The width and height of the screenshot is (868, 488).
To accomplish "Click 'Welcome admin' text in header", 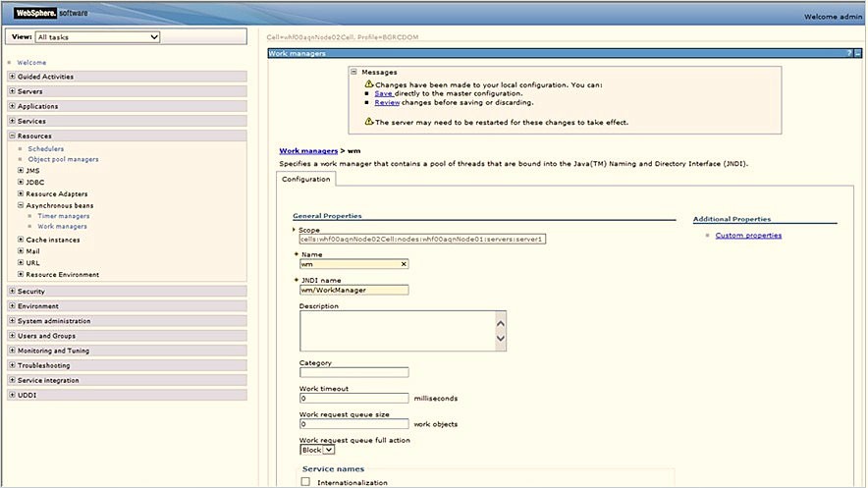I will [x=833, y=17].
